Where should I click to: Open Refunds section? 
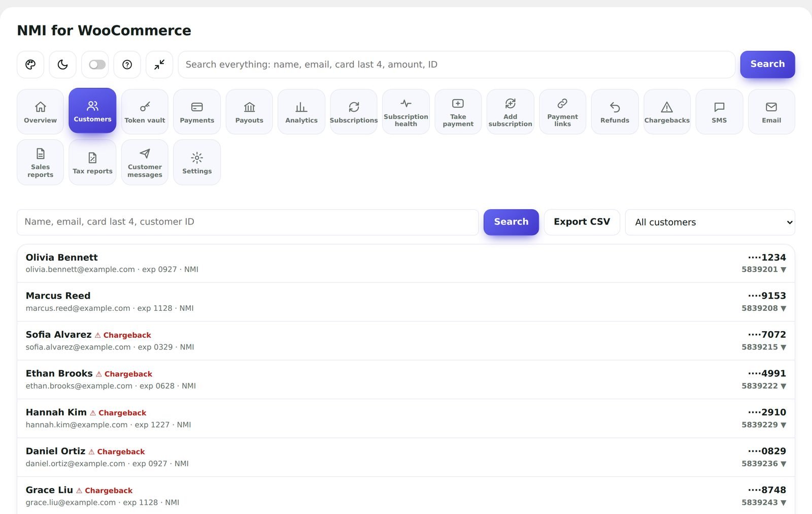[x=615, y=112]
